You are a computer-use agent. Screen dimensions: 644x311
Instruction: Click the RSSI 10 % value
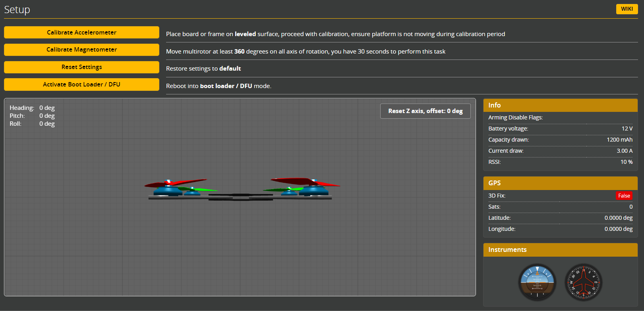click(x=627, y=162)
